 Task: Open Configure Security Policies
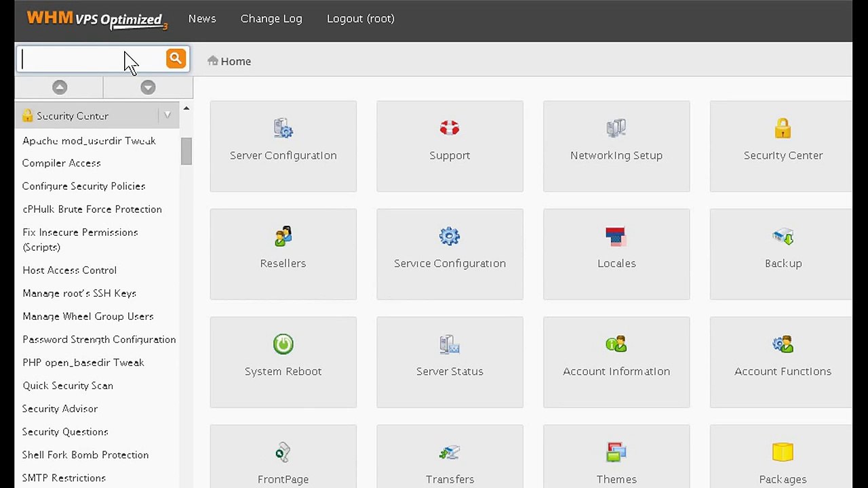click(83, 186)
